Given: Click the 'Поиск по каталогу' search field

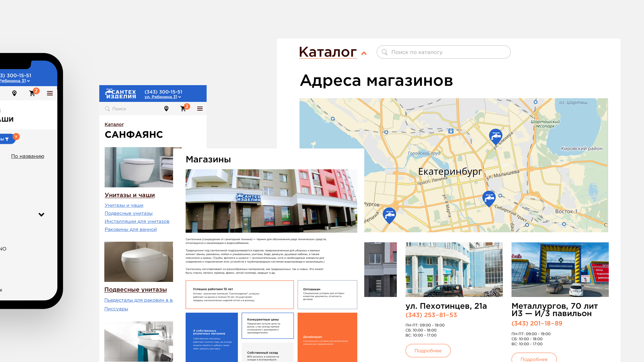Looking at the screenshot, I should coord(443,52).
